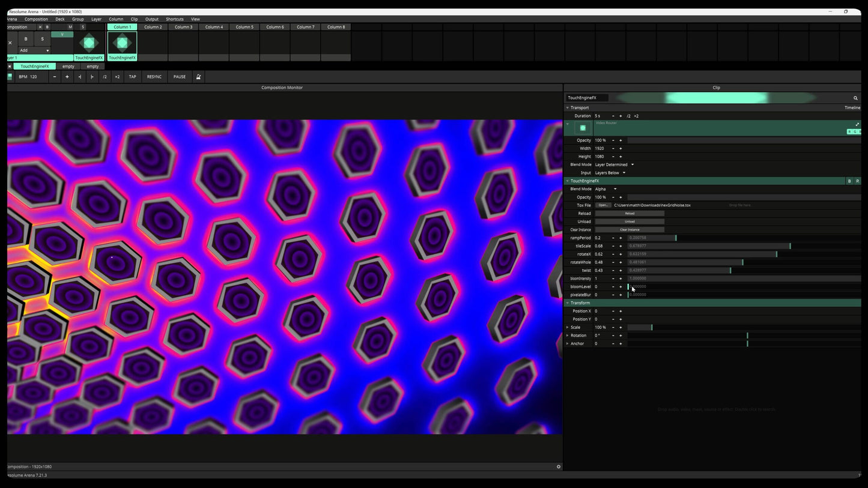
Task: Toggle the TouchEngineFX effect bypass B
Action: click(849, 181)
